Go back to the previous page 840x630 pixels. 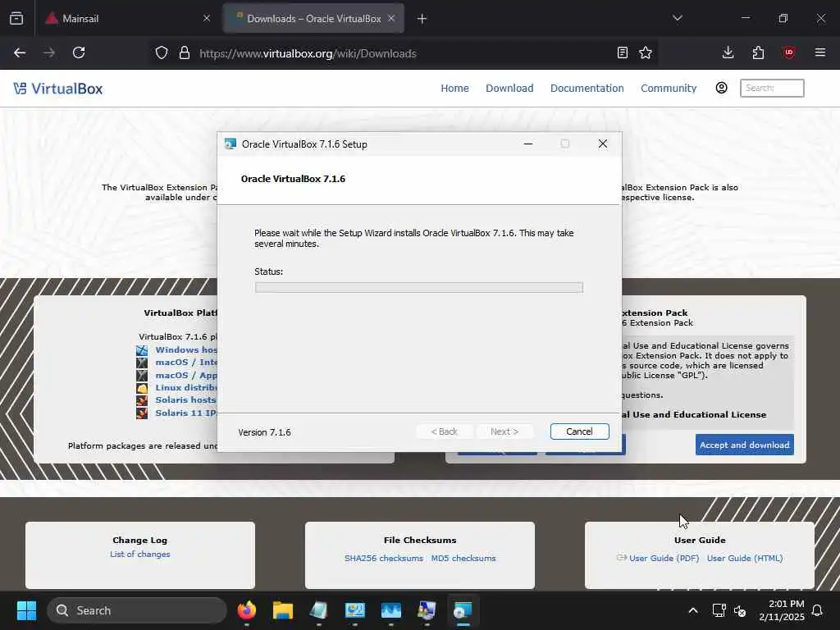(x=20, y=53)
